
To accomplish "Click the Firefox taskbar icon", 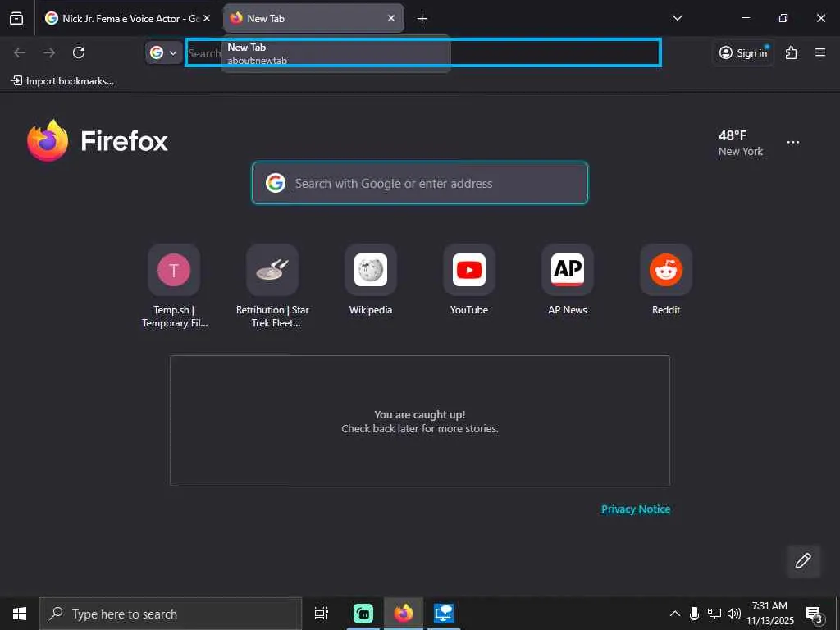I will coord(404,614).
